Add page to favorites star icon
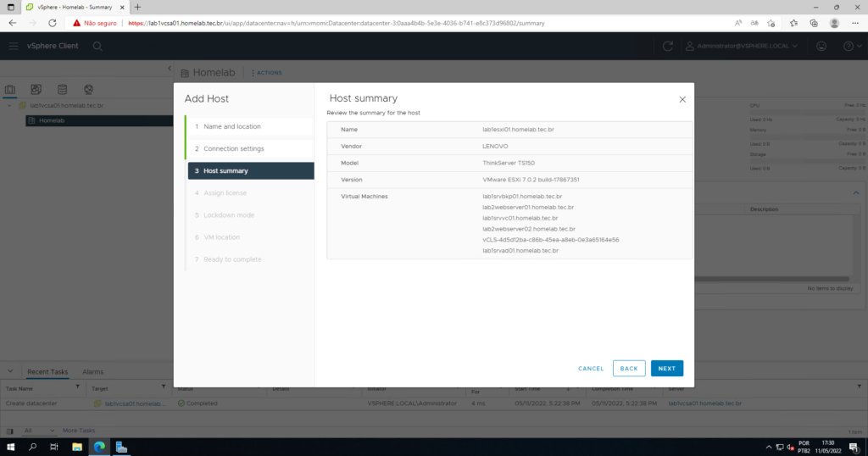Screen dimensions: 868x456 (771, 23)
